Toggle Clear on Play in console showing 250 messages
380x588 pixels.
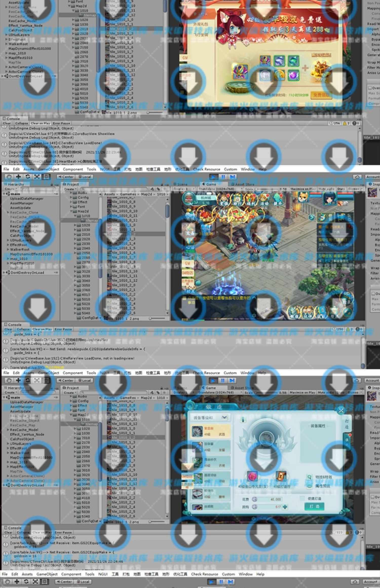pyautogui.click(x=42, y=329)
